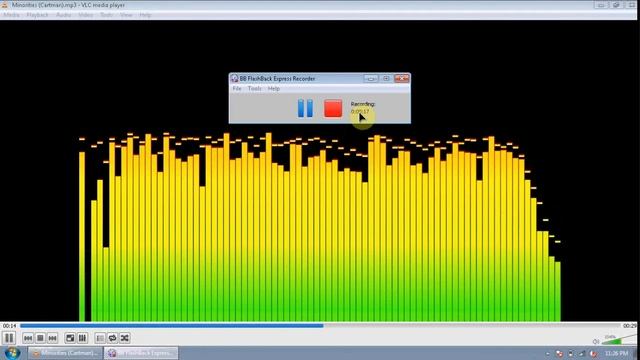Viewport: 640px width, 360px height.
Task: Show hidden system tray icons
Action: (x=548, y=353)
